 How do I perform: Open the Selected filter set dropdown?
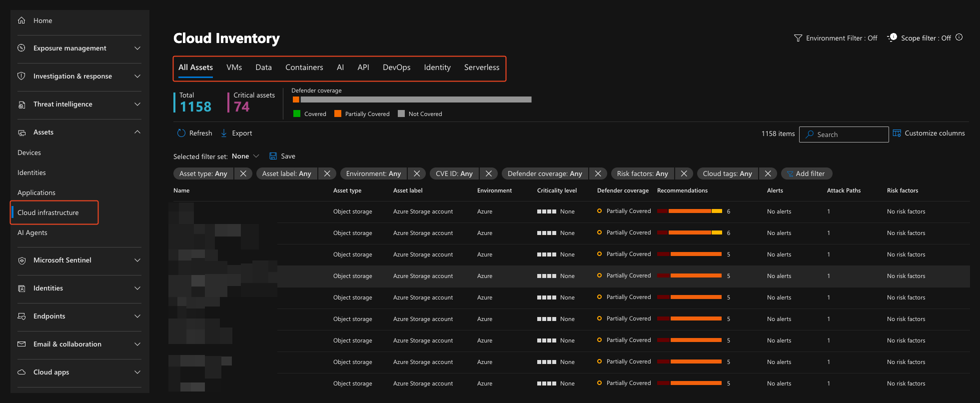[245, 156]
